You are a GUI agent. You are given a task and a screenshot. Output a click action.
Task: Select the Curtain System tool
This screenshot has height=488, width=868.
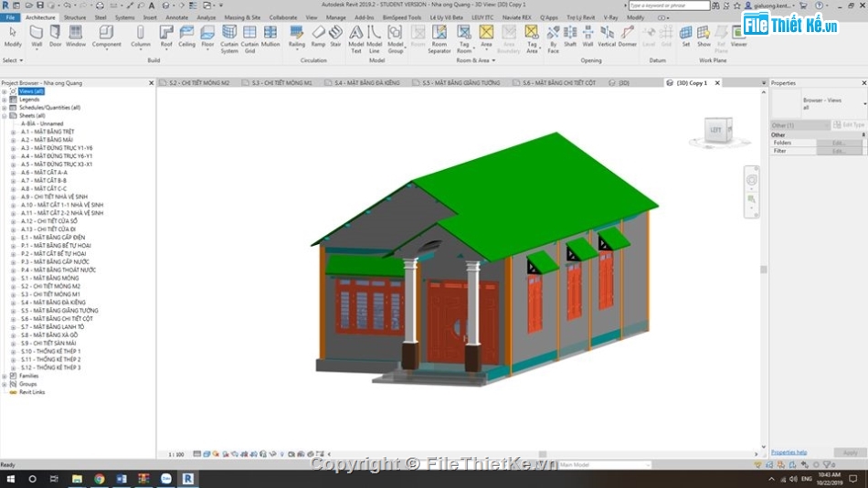coord(229,38)
